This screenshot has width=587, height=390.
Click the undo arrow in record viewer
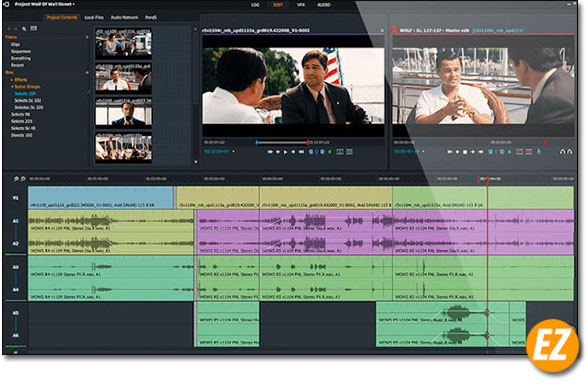(x=562, y=152)
